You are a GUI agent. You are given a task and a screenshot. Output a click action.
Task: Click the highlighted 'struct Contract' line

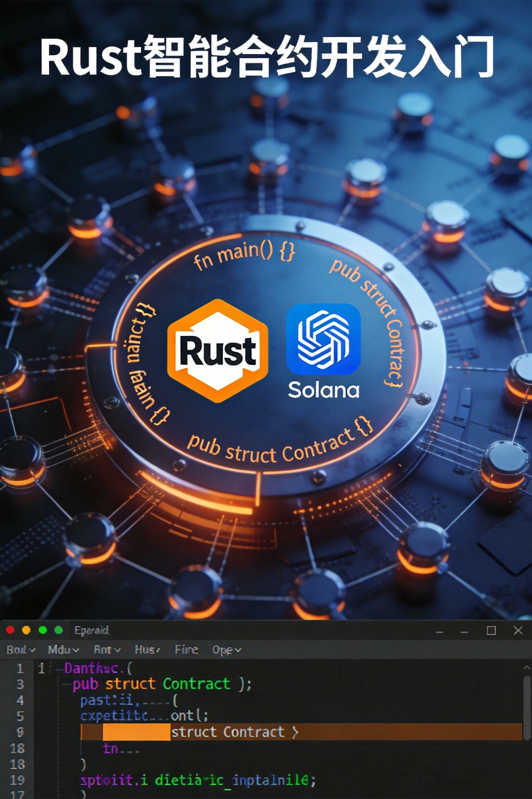point(301,732)
